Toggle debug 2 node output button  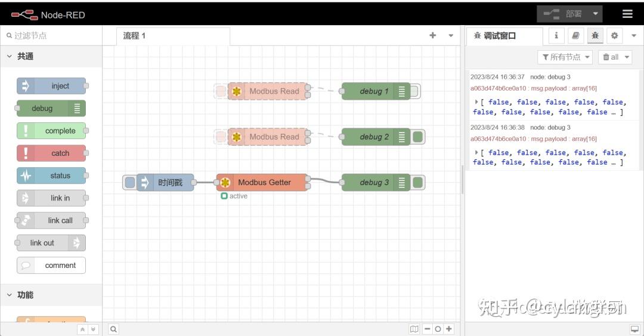tap(418, 137)
